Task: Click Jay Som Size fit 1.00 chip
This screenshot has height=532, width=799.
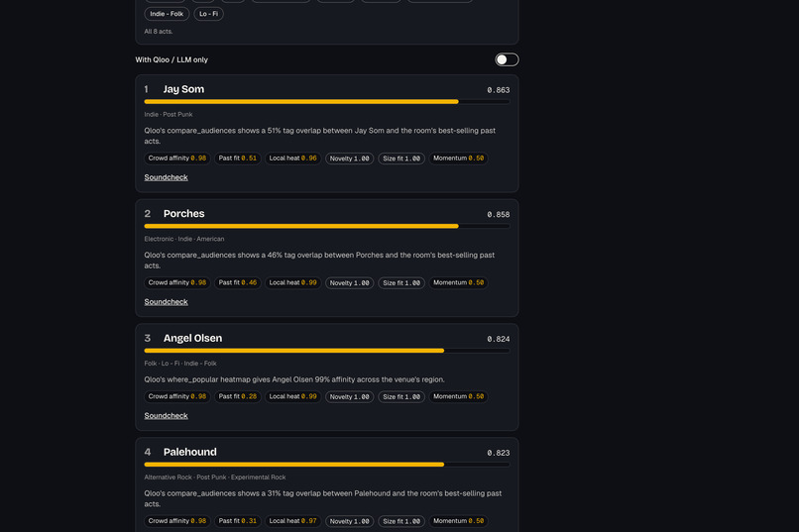Action: point(401,159)
